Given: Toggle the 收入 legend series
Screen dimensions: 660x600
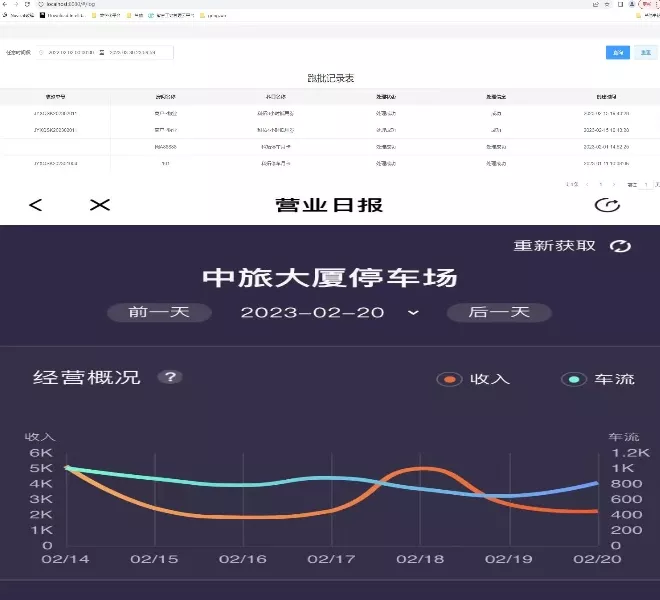Looking at the screenshot, I should [x=473, y=379].
